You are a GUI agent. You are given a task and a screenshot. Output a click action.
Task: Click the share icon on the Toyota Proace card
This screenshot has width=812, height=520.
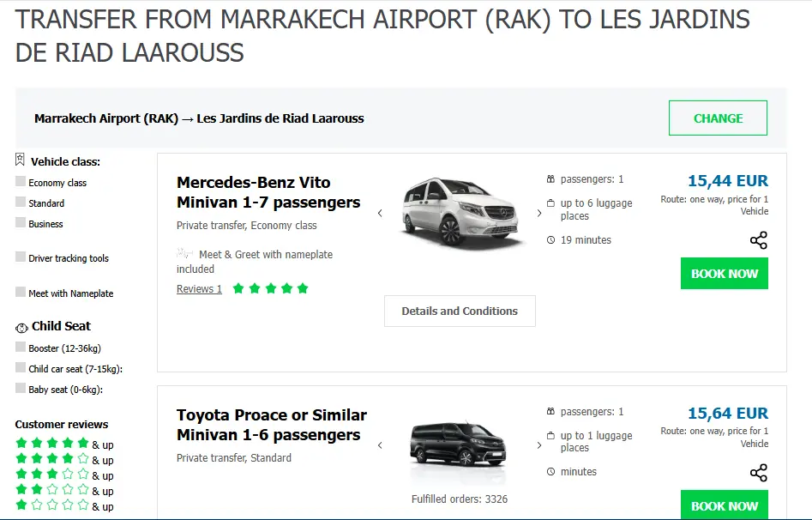click(x=758, y=473)
